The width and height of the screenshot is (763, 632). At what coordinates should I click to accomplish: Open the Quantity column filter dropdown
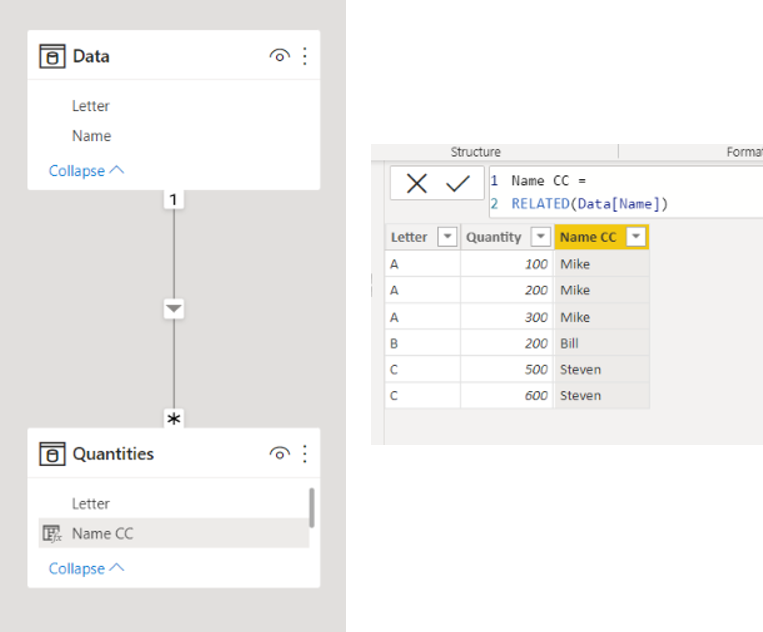click(541, 237)
